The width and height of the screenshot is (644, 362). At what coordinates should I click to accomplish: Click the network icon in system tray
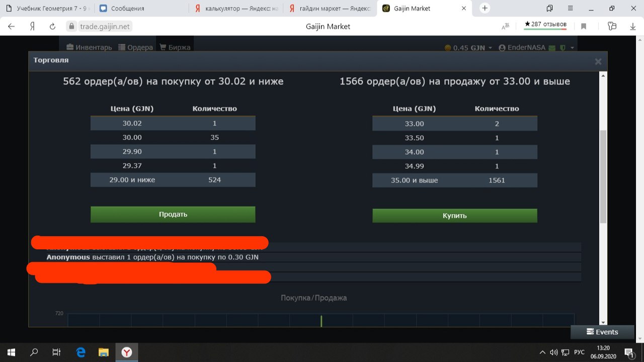coord(566,352)
